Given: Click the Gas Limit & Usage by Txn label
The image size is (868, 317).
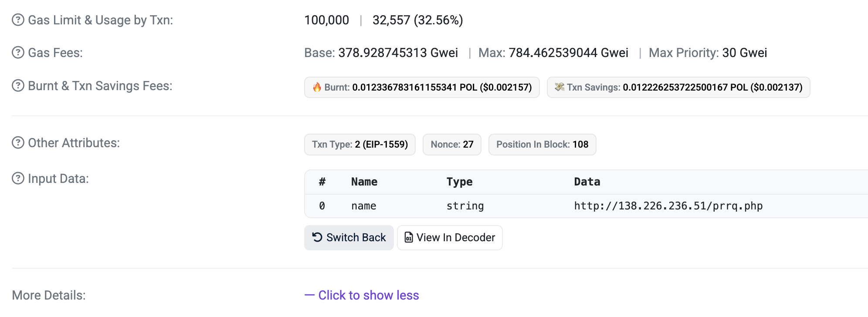Looking at the screenshot, I should [x=101, y=20].
